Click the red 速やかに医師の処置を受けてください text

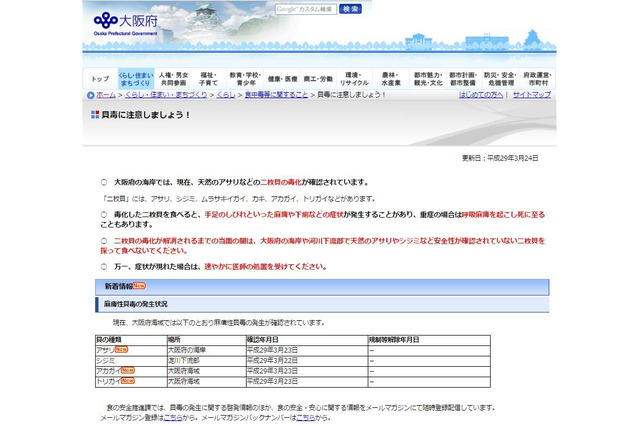click(x=264, y=266)
